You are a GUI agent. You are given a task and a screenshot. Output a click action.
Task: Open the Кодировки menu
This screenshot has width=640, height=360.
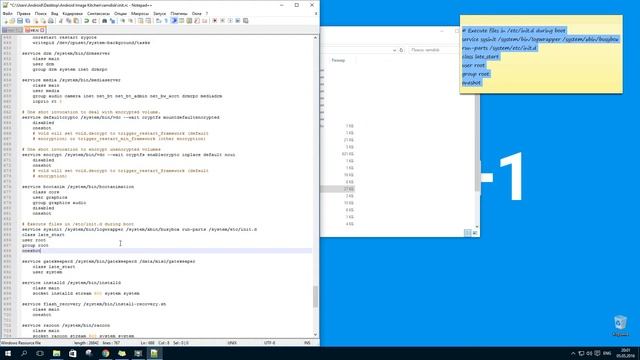click(x=73, y=13)
